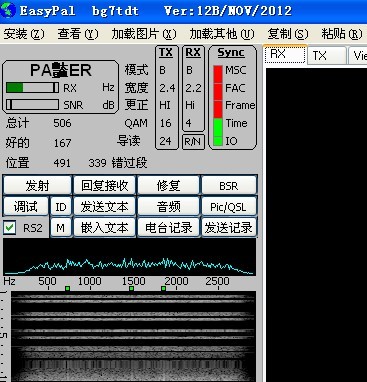Toggle the RS2 checkbox
The width and height of the screenshot is (367, 382).
point(9,228)
